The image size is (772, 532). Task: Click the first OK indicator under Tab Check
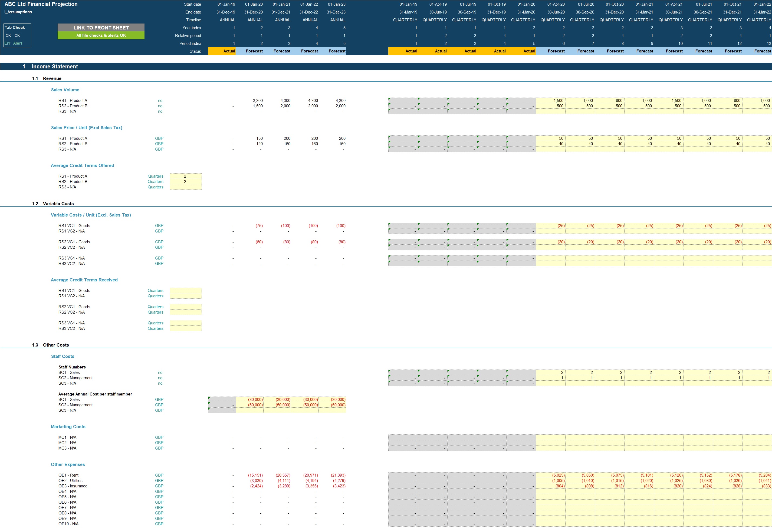pos(8,35)
